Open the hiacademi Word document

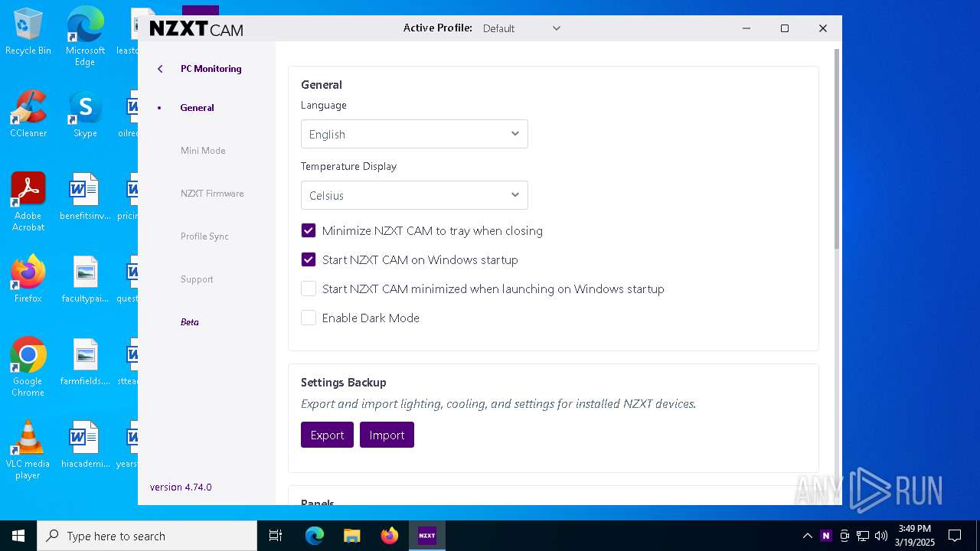coord(85,445)
